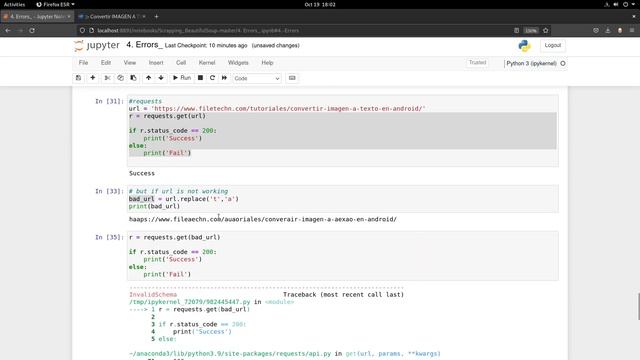
Task: Open the Cell menu
Action: tap(181, 63)
